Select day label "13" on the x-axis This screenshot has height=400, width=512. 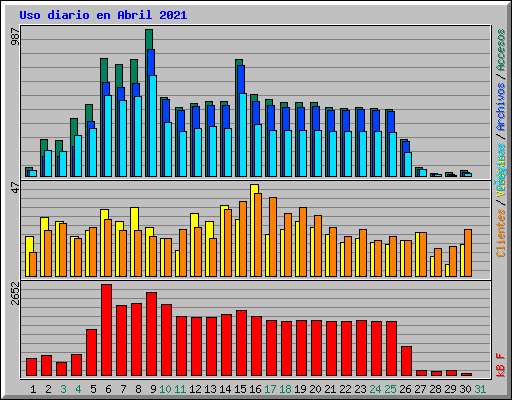click(x=210, y=389)
